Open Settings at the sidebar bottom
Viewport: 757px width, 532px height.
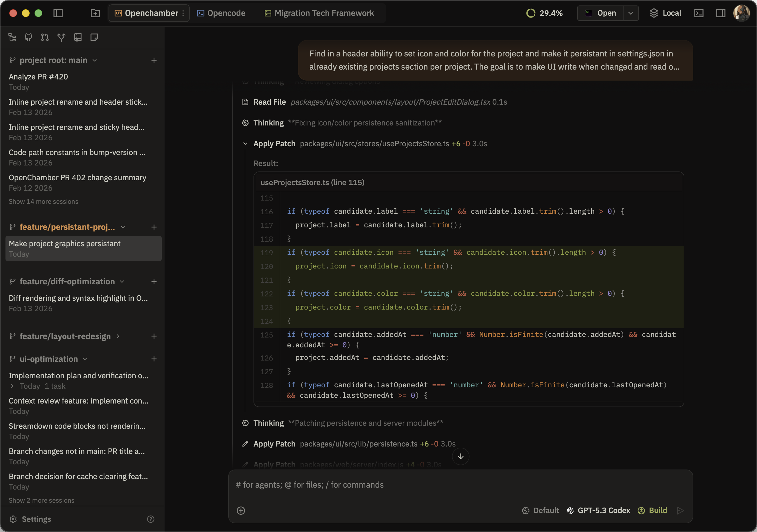pyautogui.click(x=30, y=519)
